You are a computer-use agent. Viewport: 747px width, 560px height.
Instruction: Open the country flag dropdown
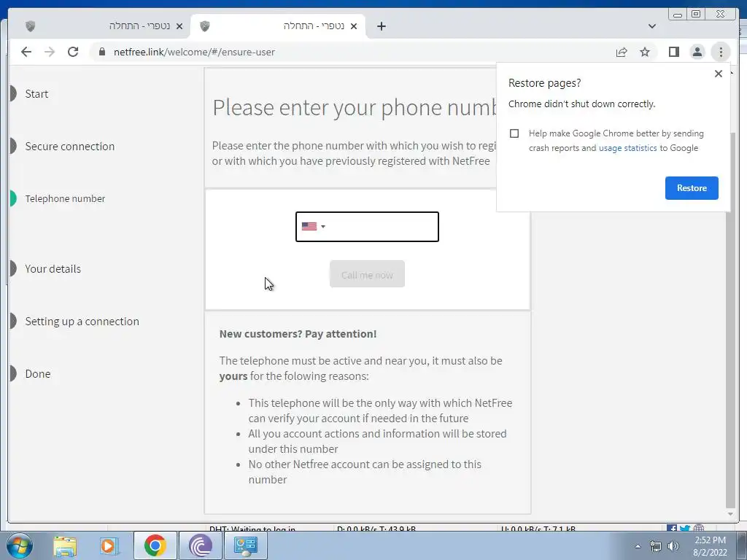click(314, 227)
